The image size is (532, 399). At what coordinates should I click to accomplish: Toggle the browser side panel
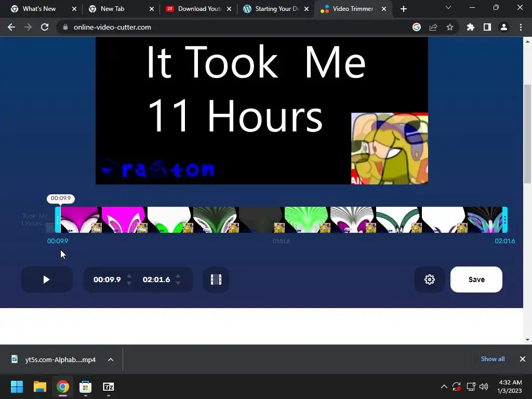point(487,27)
